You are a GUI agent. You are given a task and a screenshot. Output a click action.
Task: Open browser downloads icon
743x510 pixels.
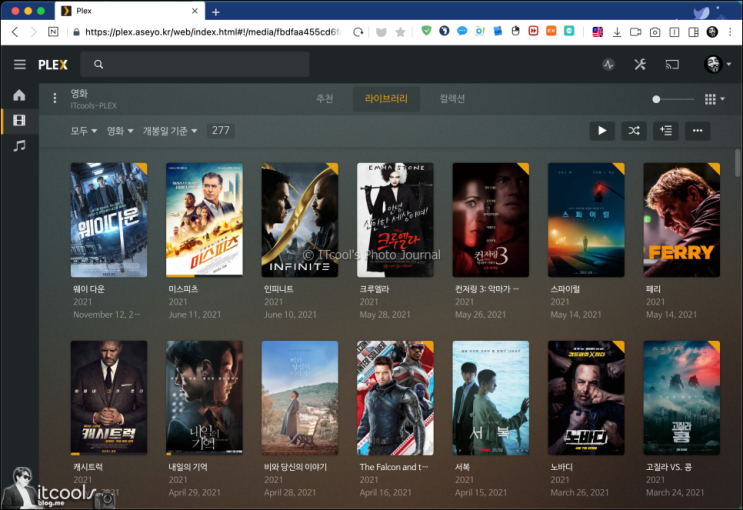click(617, 32)
